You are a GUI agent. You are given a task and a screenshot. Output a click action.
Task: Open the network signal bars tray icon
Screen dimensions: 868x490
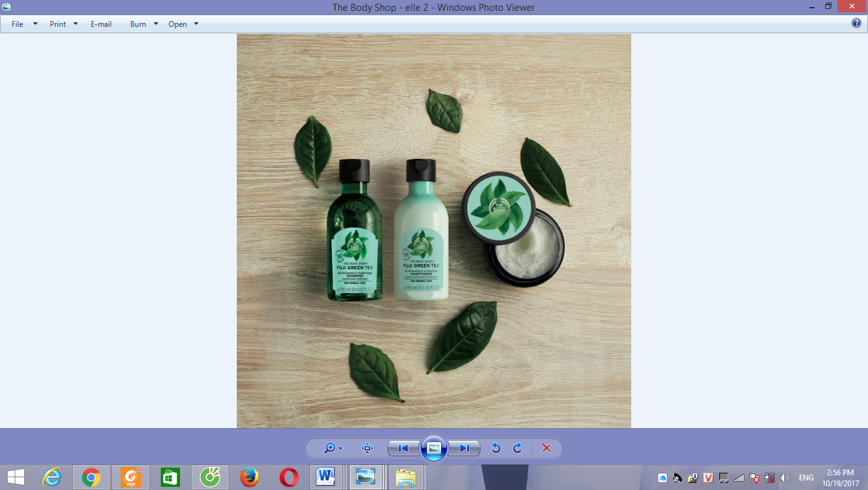(x=739, y=478)
